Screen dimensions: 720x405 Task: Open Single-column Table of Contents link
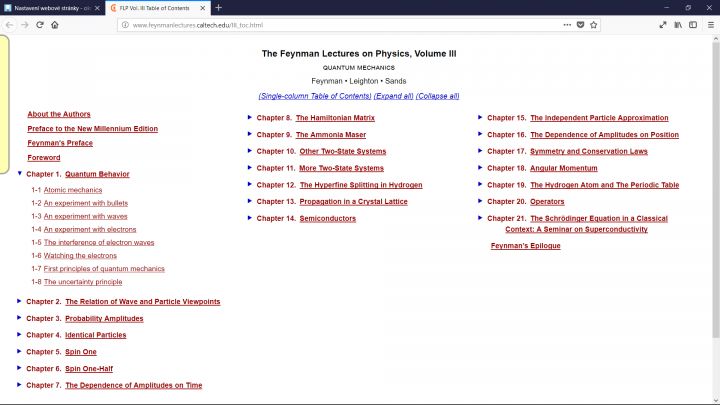click(315, 96)
